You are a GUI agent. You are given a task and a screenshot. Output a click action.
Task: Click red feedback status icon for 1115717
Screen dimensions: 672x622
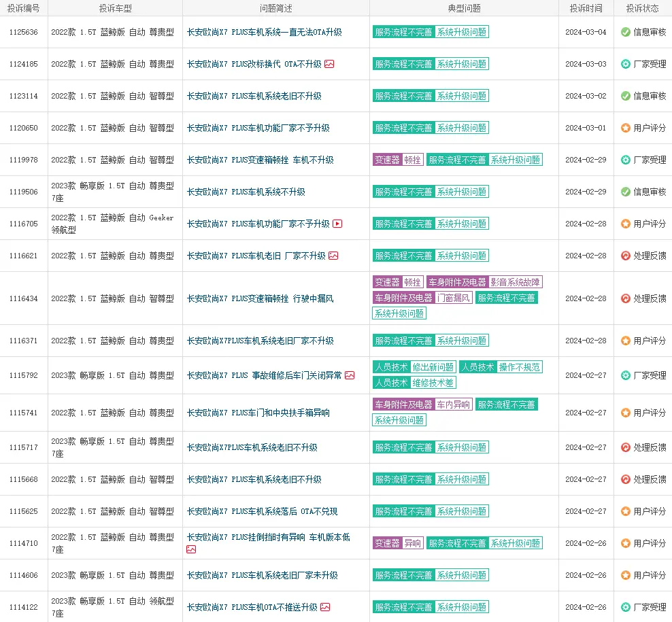click(x=626, y=448)
